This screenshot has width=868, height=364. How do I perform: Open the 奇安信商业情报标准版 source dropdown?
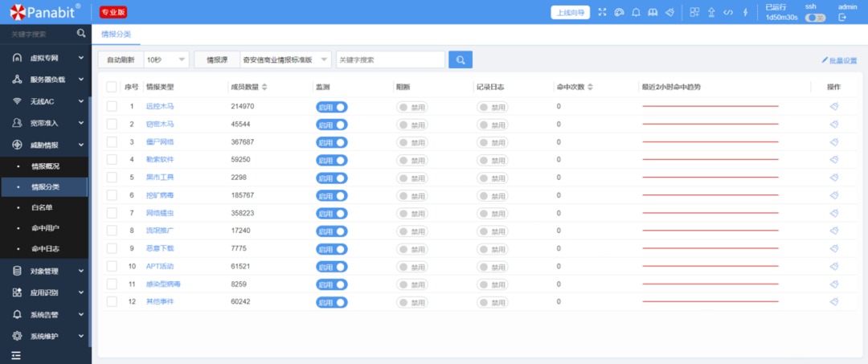(285, 59)
